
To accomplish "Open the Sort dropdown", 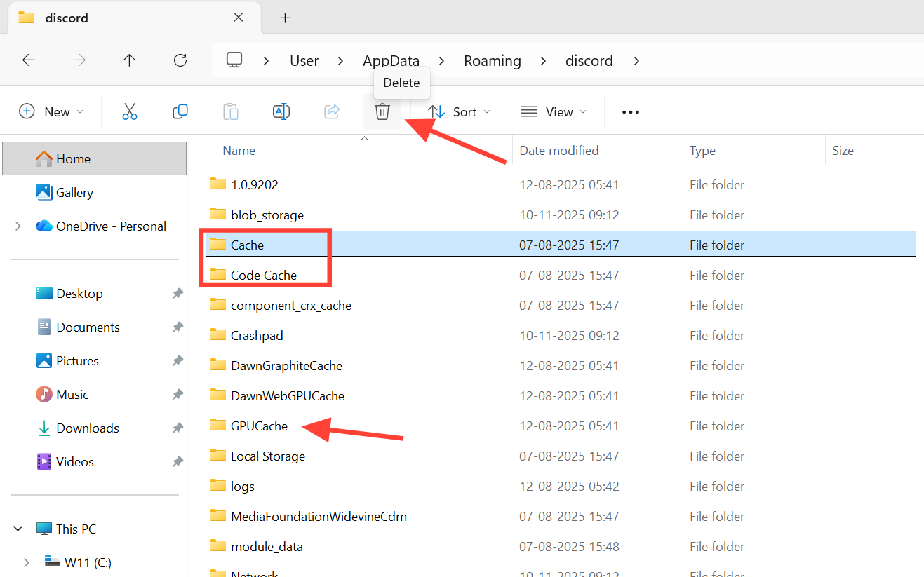I will [x=460, y=111].
